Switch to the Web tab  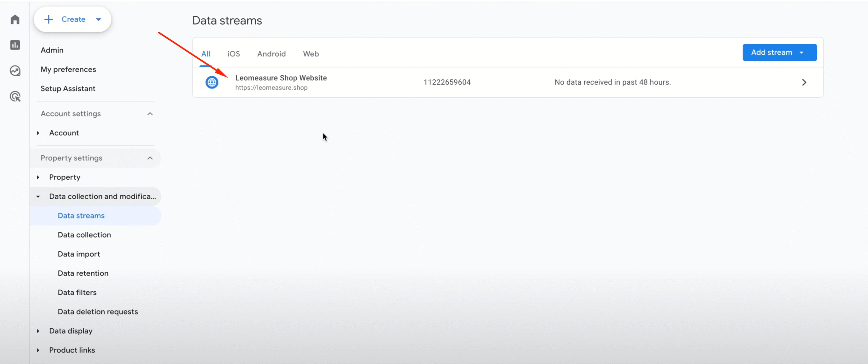pos(311,54)
